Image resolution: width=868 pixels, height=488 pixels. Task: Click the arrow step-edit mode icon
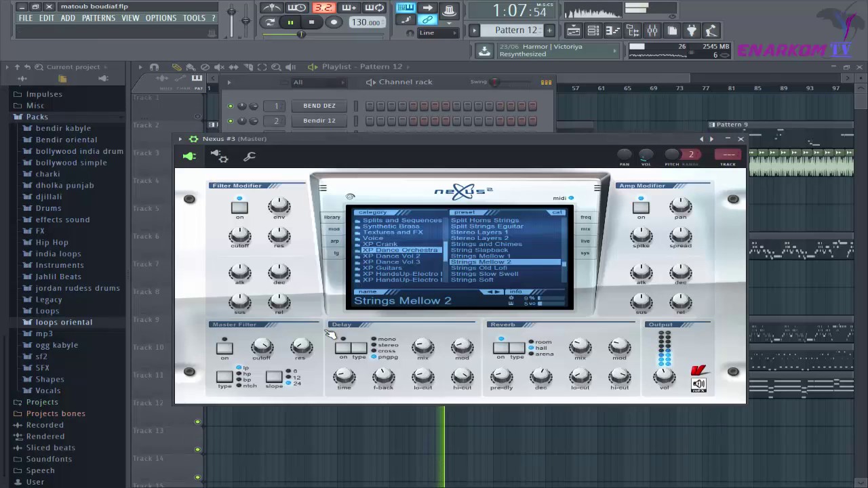coord(427,7)
